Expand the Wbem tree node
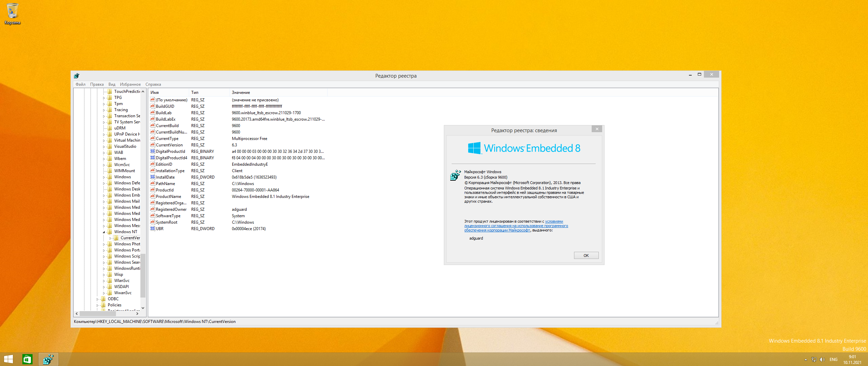Screen dimensions: 868x366 tap(104, 159)
